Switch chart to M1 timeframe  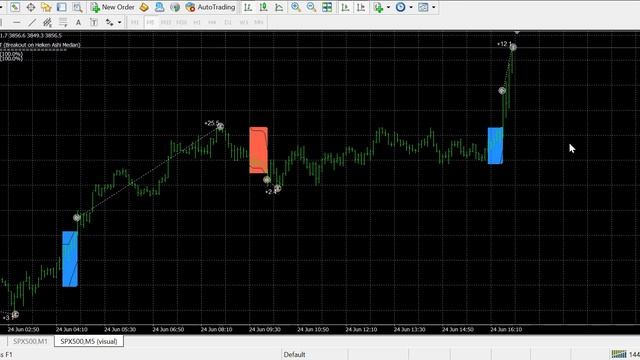click(x=135, y=22)
